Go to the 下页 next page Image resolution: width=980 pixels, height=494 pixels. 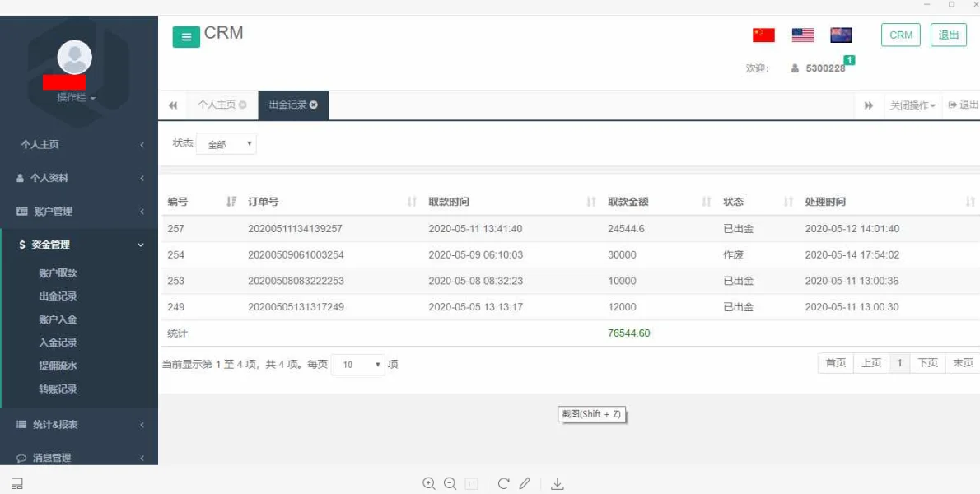point(928,363)
